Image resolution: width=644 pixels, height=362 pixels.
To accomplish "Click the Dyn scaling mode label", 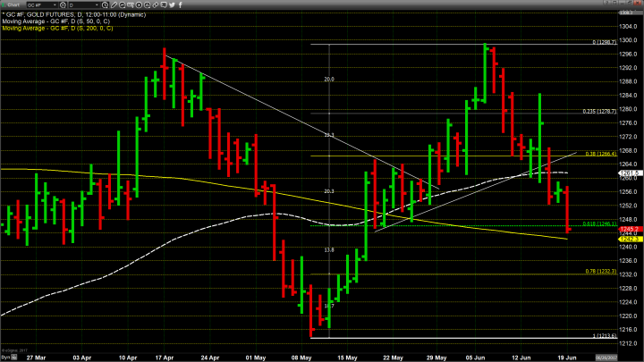I will (x=5, y=358).
